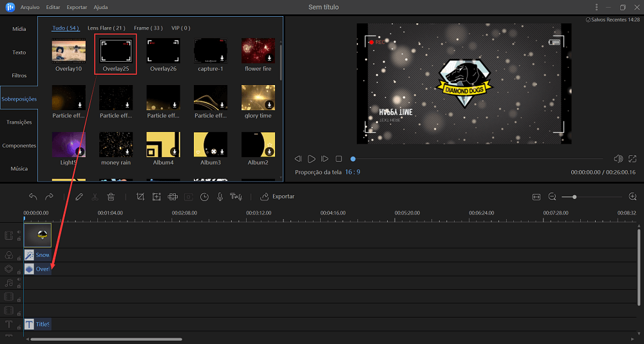Screen dimensions: 644x344
Task: Open the Mídia sidebar section
Action: coord(19,29)
